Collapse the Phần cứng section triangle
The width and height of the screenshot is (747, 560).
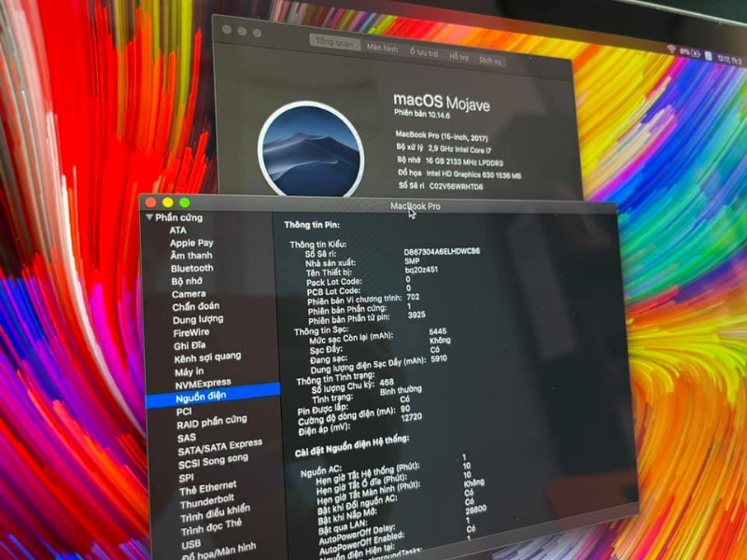(149, 217)
